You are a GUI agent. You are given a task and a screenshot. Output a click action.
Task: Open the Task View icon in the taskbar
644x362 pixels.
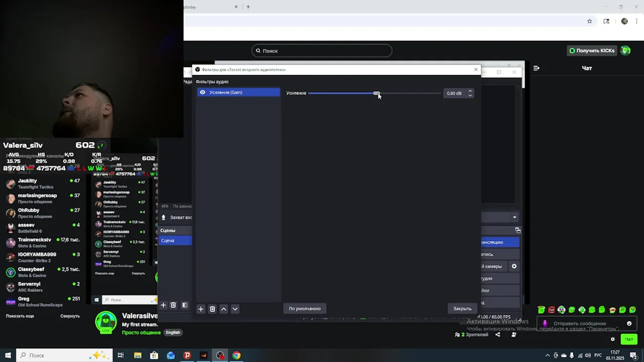pos(121,355)
